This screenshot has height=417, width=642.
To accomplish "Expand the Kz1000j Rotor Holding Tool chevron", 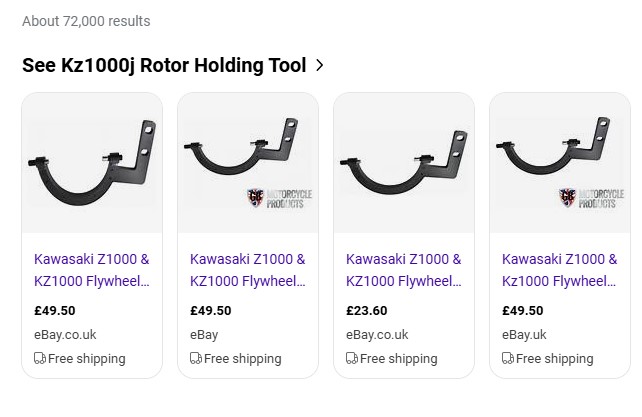I will (320, 66).
